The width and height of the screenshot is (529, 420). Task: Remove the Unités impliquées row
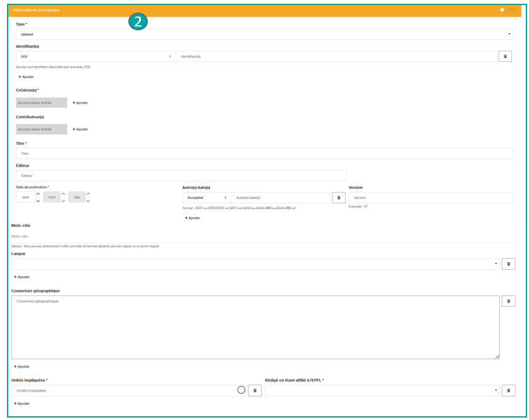(255, 390)
